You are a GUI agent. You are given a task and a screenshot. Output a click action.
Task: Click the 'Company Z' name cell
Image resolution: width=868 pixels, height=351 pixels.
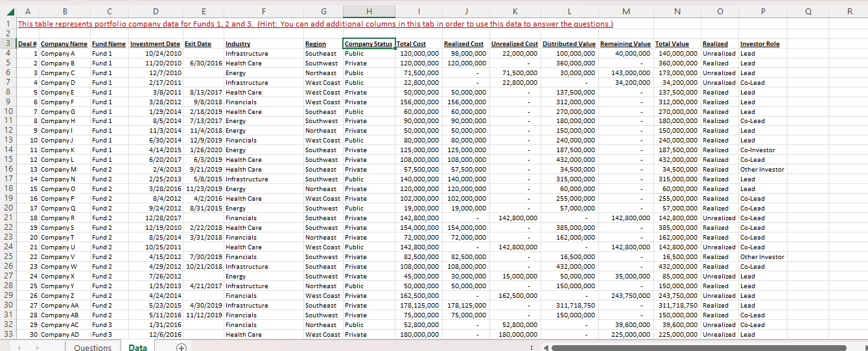64,295
